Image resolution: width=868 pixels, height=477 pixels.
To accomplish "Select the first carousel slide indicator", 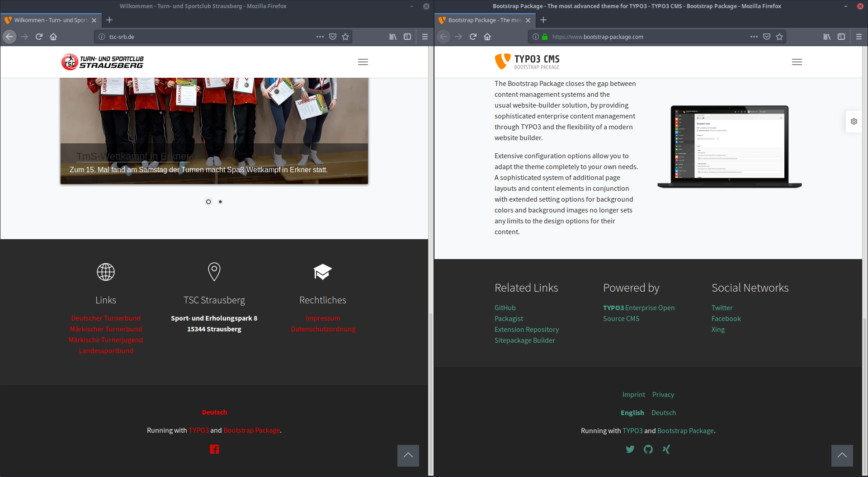I will pyautogui.click(x=208, y=202).
